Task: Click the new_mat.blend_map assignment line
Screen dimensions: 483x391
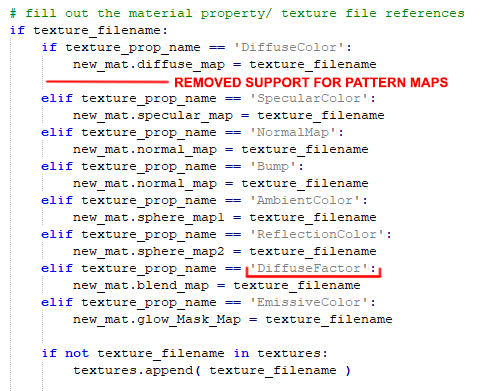Action: (x=217, y=285)
